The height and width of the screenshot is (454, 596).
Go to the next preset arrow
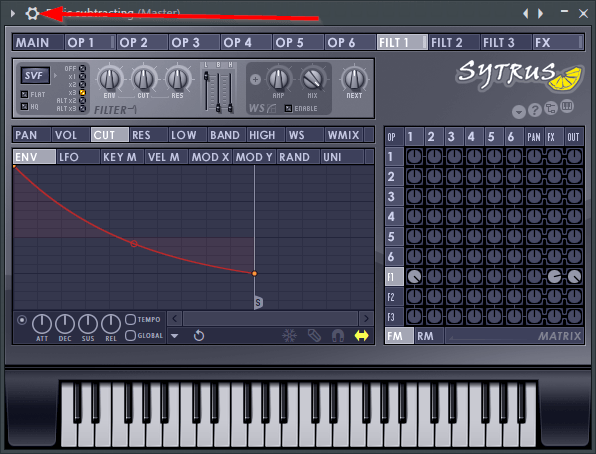pyautogui.click(x=540, y=14)
